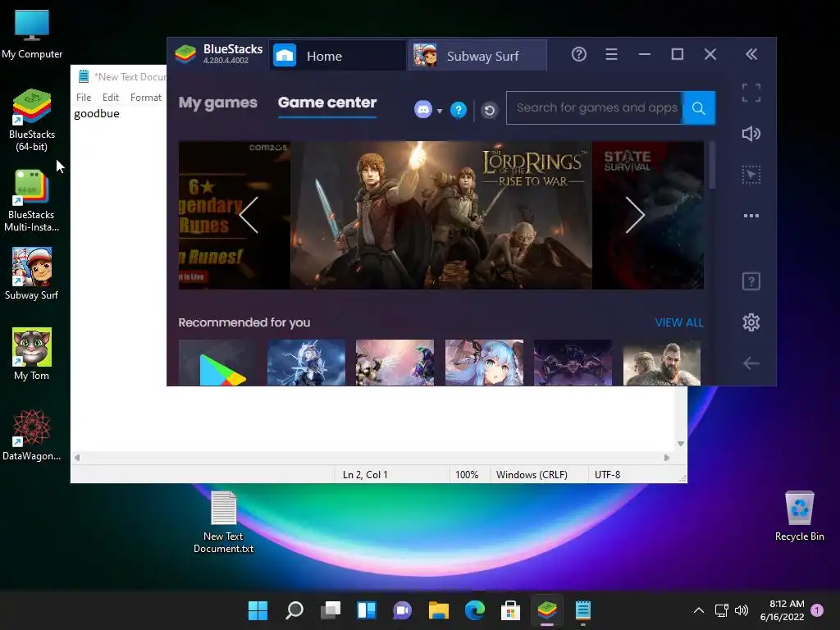
Task: Click Notepad scroll-left arrow
Action: pos(77,458)
